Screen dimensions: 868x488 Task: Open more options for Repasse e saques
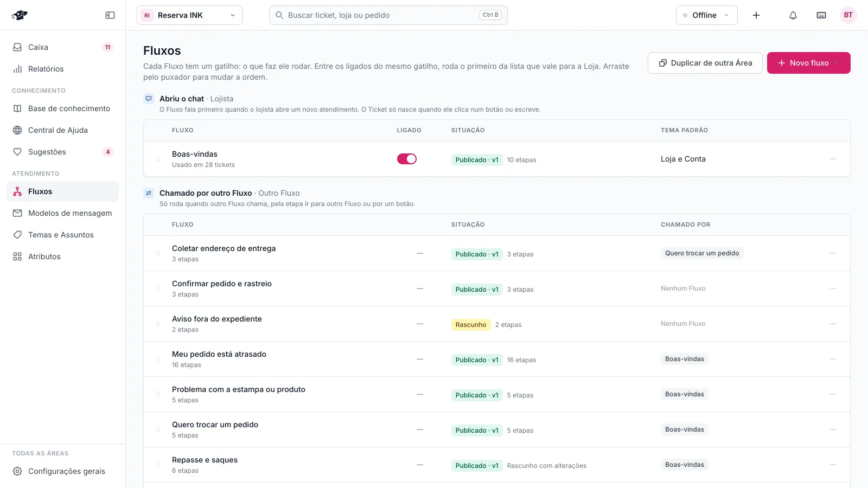pos(833,465)
